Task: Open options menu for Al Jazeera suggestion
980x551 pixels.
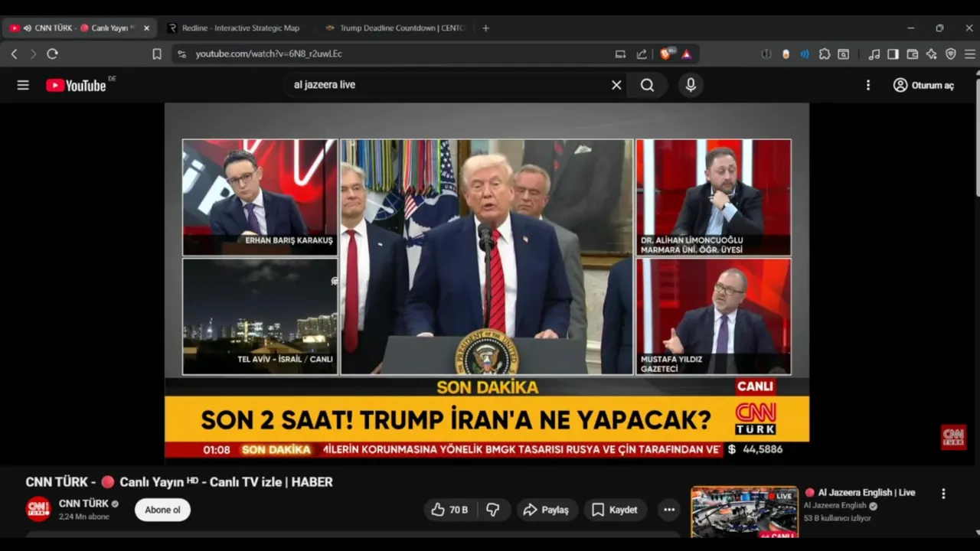Action: click(x=943, y=494)
